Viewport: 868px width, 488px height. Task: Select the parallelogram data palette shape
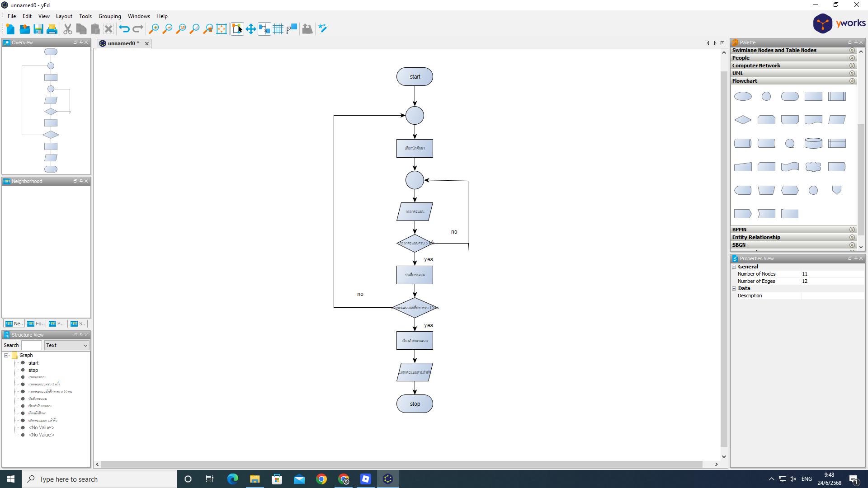click(837, 120)
